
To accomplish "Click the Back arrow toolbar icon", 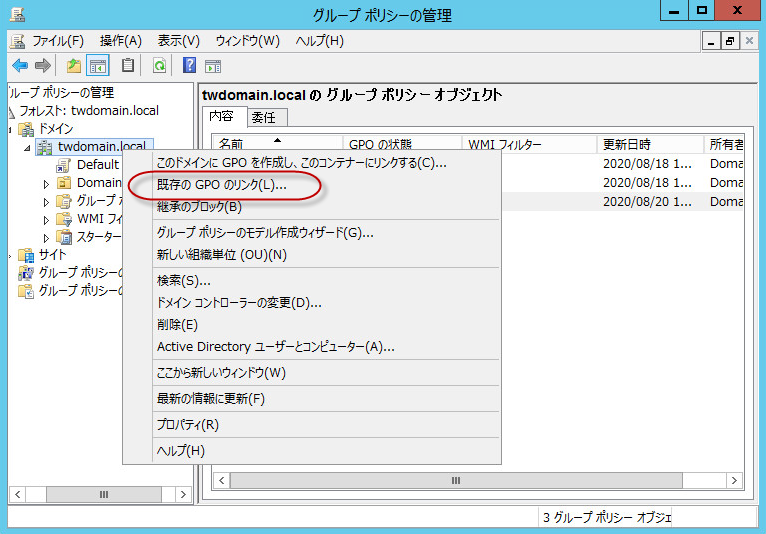I will click(x=19, y=66).
